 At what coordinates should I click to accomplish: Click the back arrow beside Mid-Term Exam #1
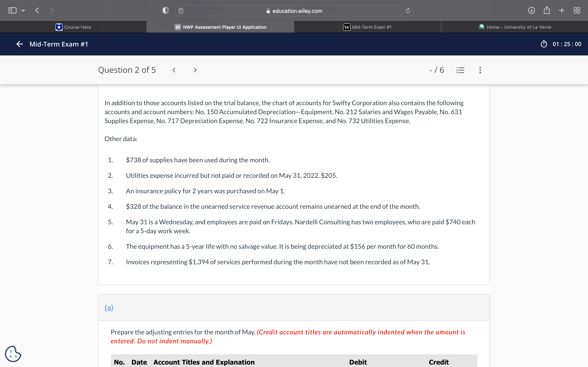pyautogui.click(x=19, y=44)
